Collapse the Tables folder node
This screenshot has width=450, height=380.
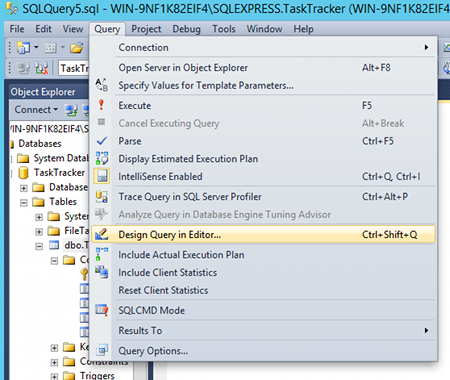[24, 202]
